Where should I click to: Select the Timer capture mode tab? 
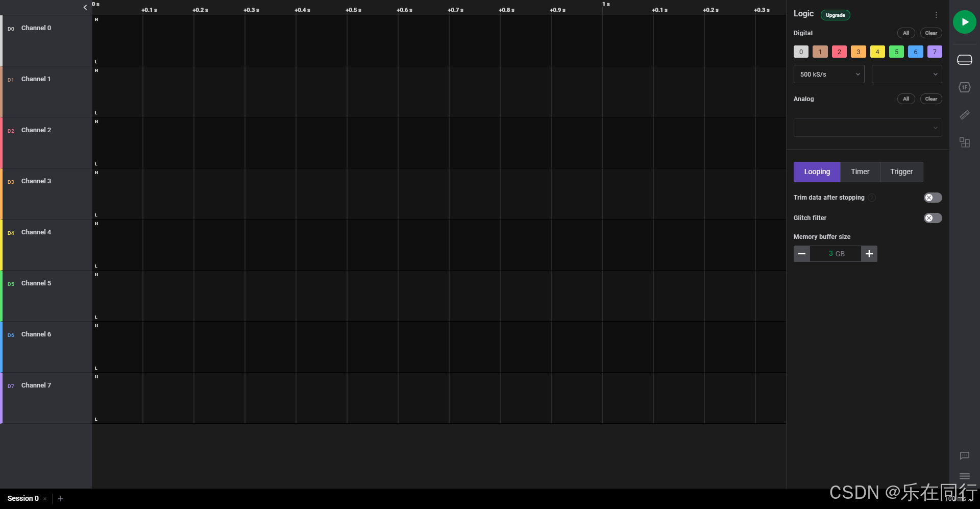[860, 172]
